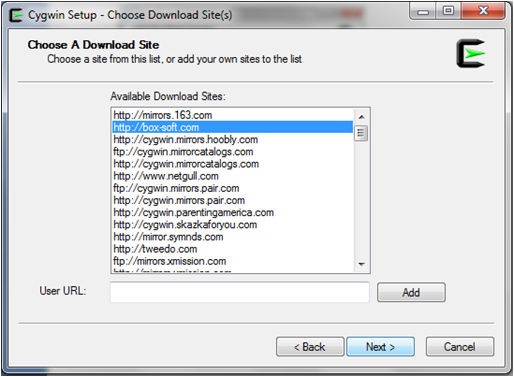Maximize the Cygwin Setup window
The height and width of the screenshot is (377, 514).
point(448,12)
